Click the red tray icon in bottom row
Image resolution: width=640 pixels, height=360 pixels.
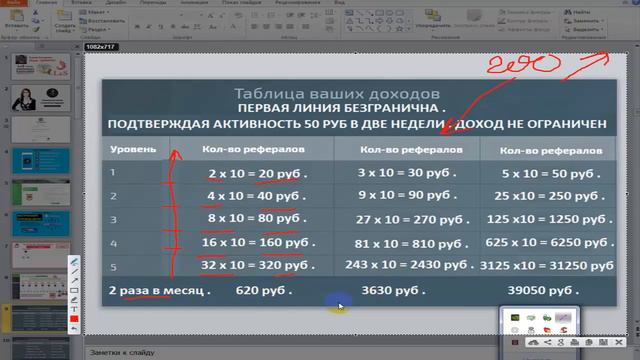coord(547,330)
